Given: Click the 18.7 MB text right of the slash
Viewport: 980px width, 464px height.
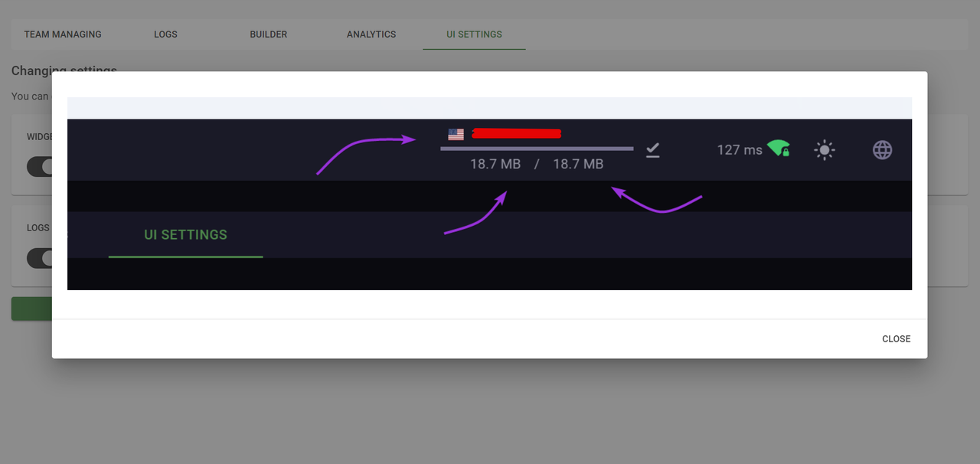Looking at the screenshot, I should 578,164.
